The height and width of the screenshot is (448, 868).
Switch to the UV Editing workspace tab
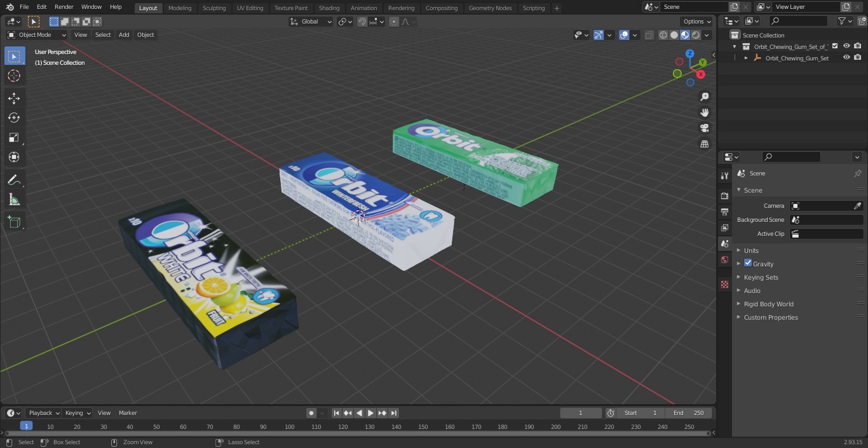(250, 8)
